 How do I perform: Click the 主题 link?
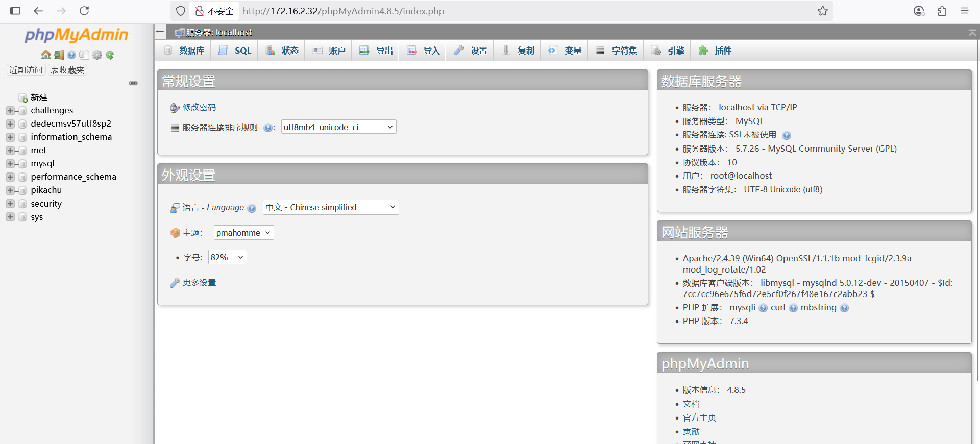(x=191, y=233)
